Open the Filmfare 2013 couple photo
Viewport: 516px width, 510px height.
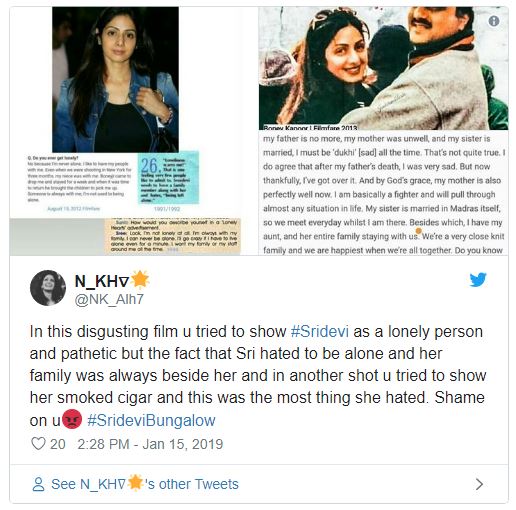pyautogui.click(x=383, y=68)
